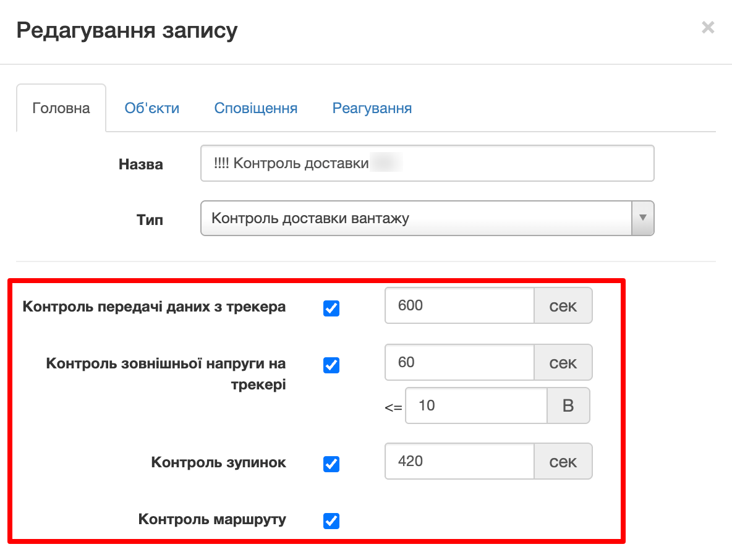Click the 600 seconds input field
Screen dimensions: 732x560
459,305
